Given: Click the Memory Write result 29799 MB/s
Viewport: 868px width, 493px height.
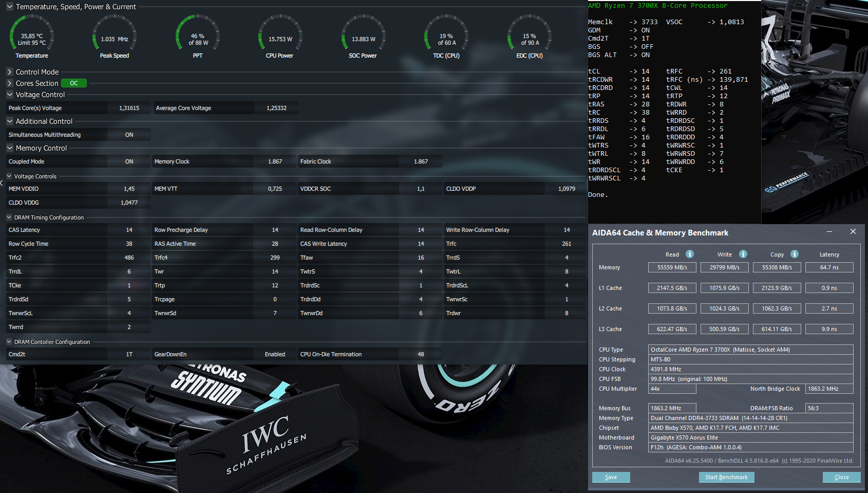Looking at the screenshot, I should 724,267.
